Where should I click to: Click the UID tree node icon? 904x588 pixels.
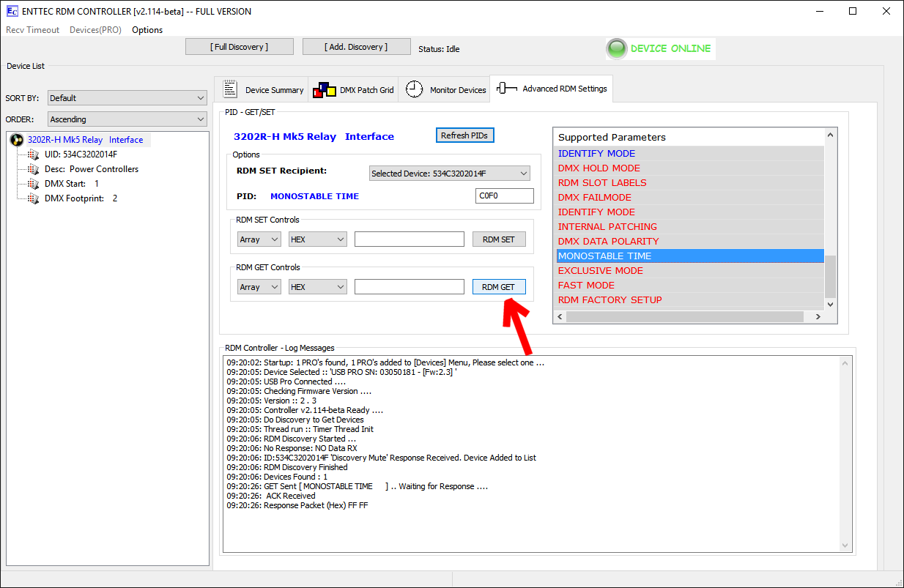pos(33,155)
